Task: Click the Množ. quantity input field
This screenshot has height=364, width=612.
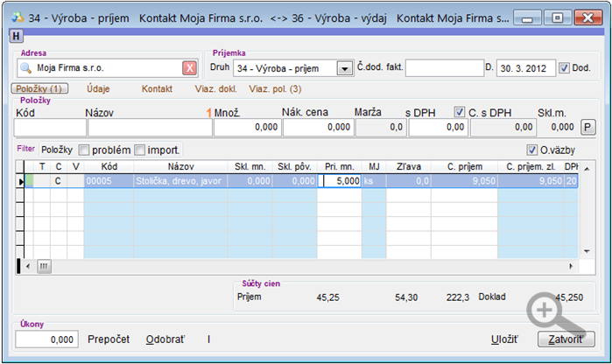Action: (x=248, y=128)
